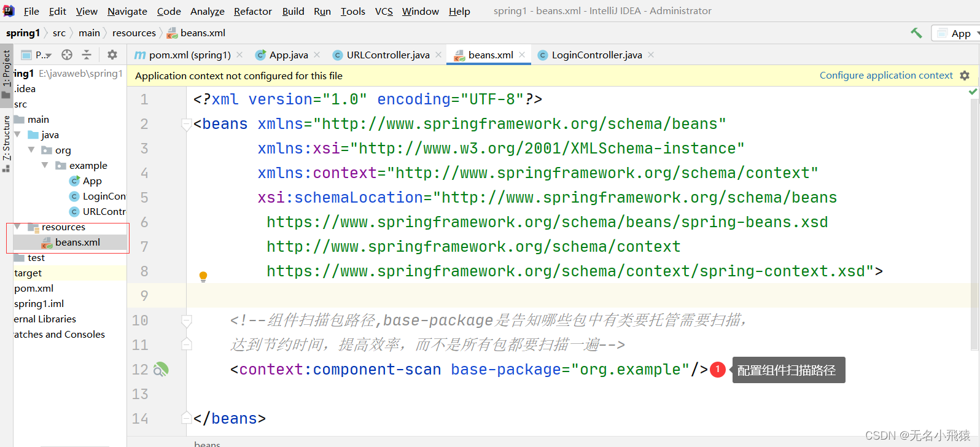Select the .idea folder in project tree
The height and width of the screenshot is (447, 980).
[25, 88]
